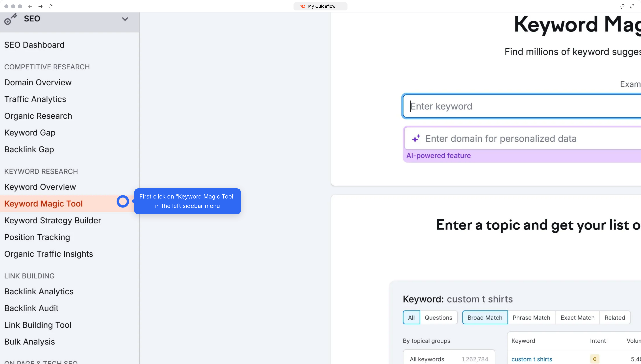The width and height of the screenshot is (641, 364).
Task: Click the blue hotspot circle beside Keyword Magic Tool
Action: 123,201
